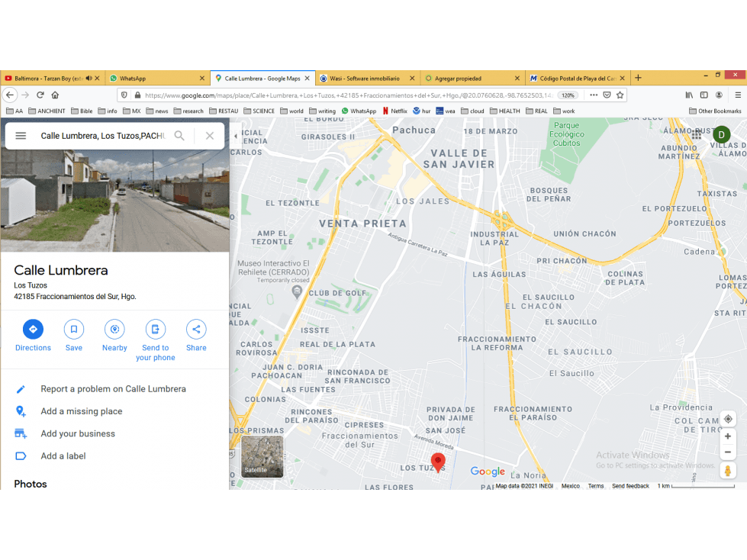747x560 pixels.
Task: Open page actions three-dot menu
Action: coord(594,95)
